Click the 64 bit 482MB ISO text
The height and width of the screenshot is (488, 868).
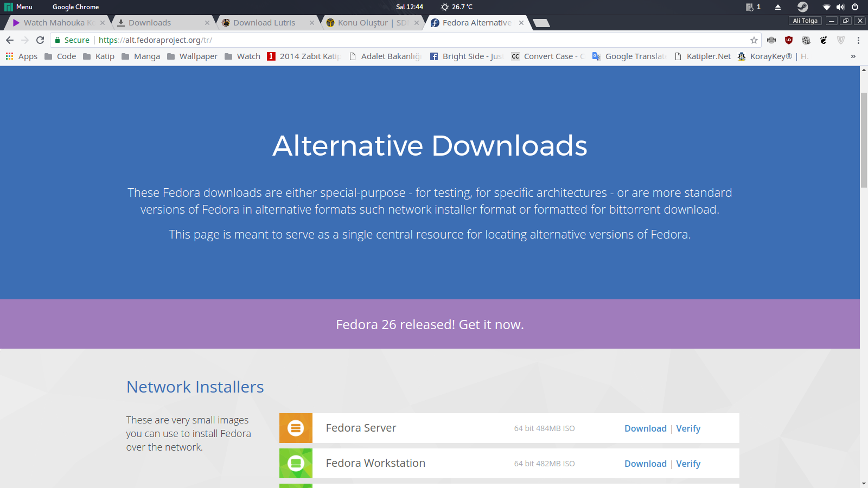544,464
